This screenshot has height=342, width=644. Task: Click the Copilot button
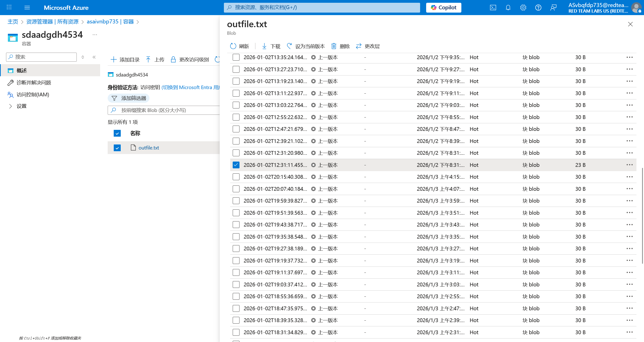pos(444,8)
